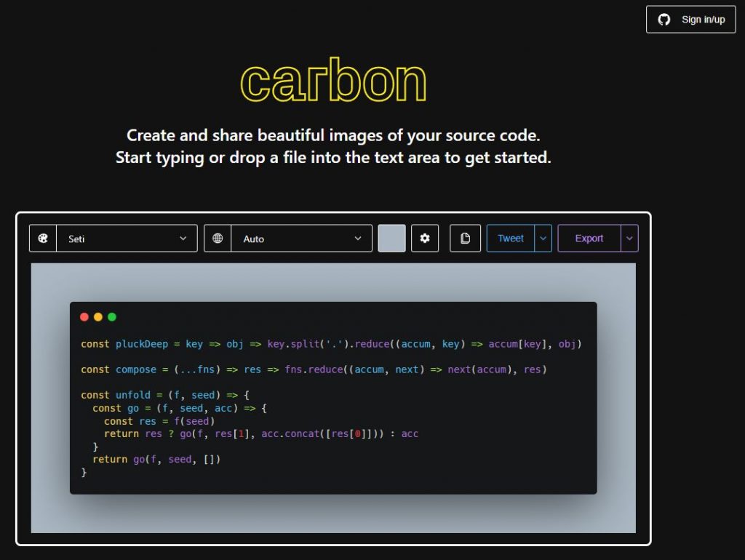This screenshot has height=560, width=745.
Task: Click the carbon logo heading
Action: pos(334,80)
